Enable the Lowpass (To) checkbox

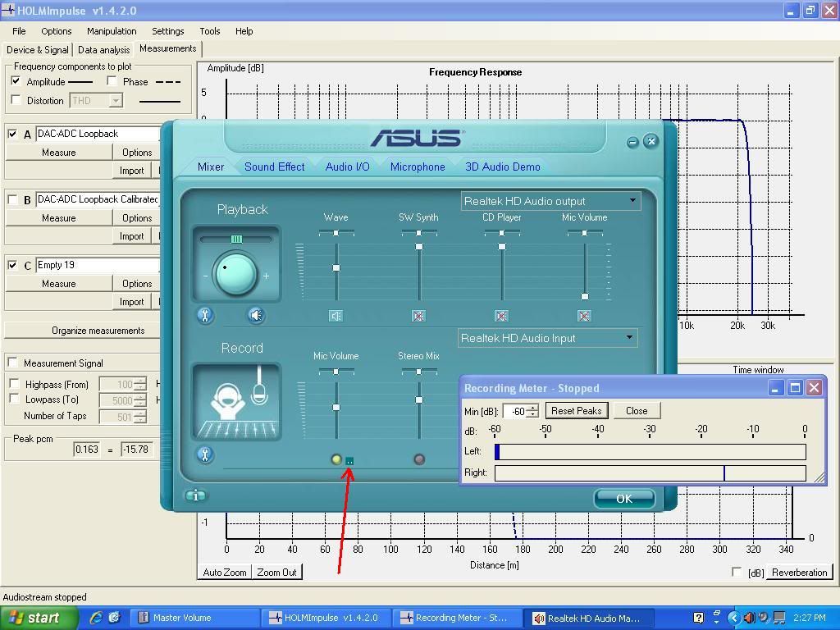(15, 399)
